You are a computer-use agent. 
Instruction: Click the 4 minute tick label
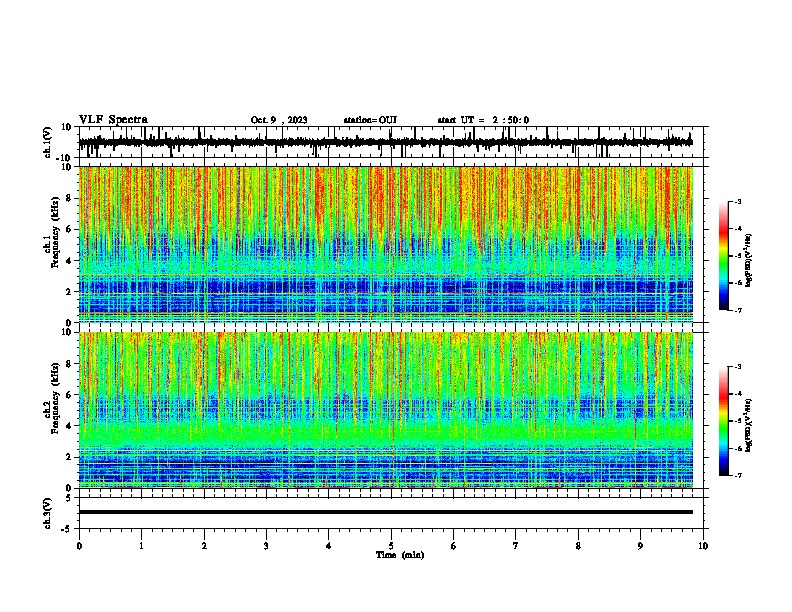pos(329,546)
